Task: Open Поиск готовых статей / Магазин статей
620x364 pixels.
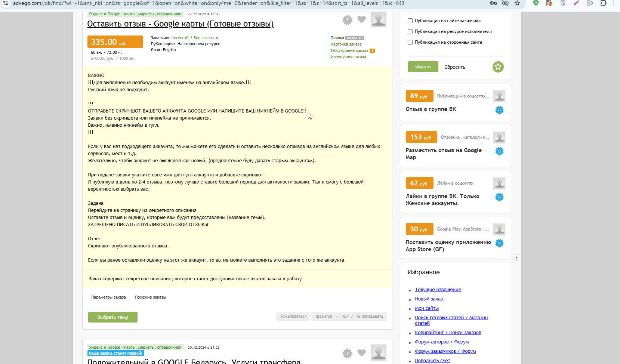Action: (x=451, y=320)
